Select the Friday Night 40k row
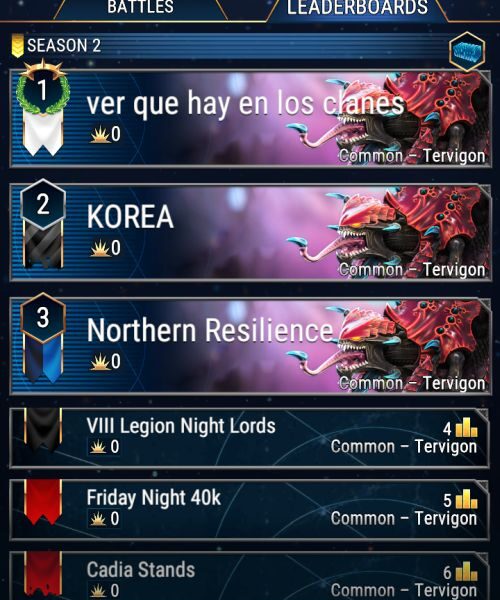The image size is (500, 600). click(249, 509)
